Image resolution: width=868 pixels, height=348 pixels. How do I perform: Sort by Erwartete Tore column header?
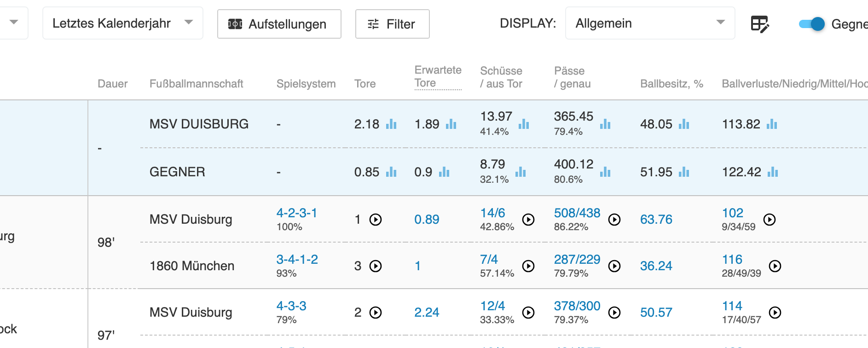(x=438, y=76)
